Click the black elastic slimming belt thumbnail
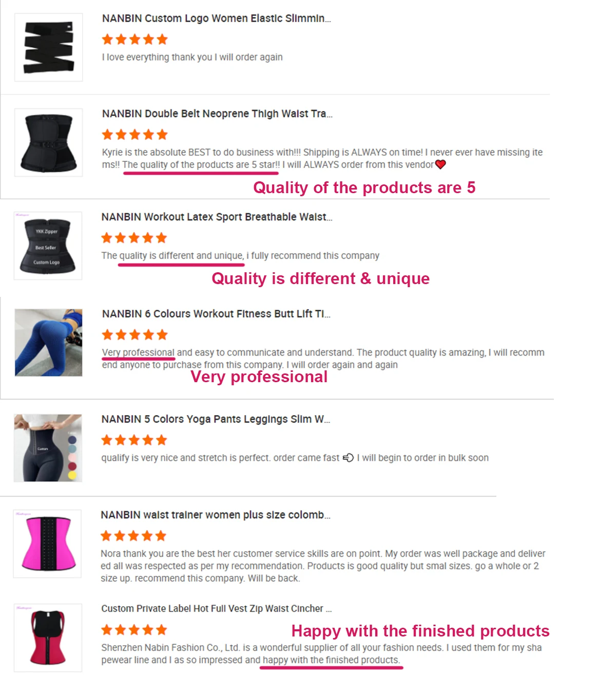 click(49, 47)
